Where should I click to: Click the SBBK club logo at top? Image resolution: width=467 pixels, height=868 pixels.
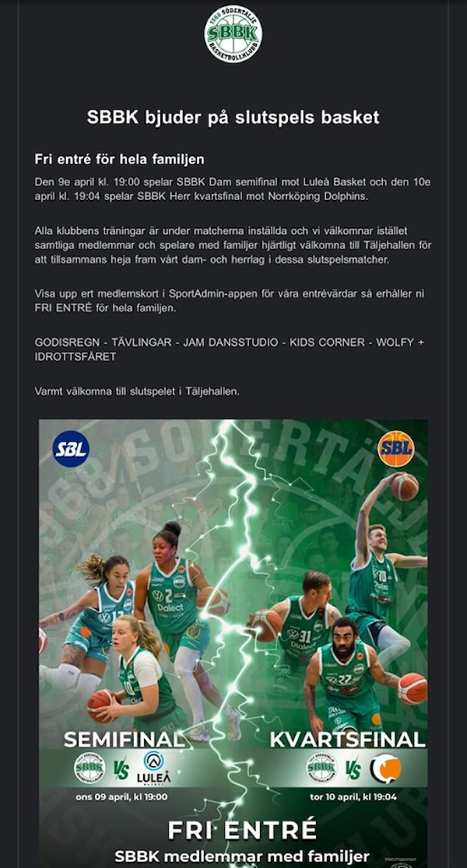click(x=233, y=33)
